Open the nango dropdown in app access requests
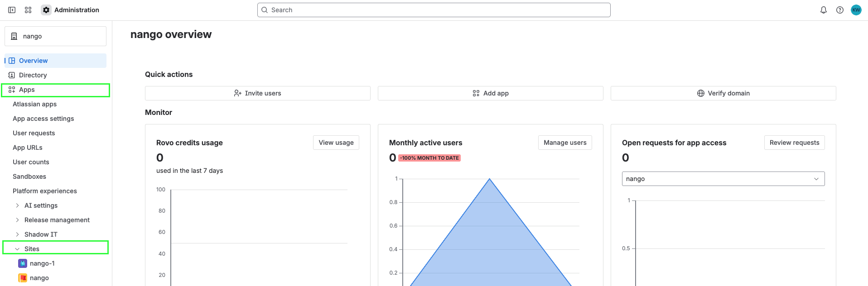 (x=723, y=179)
